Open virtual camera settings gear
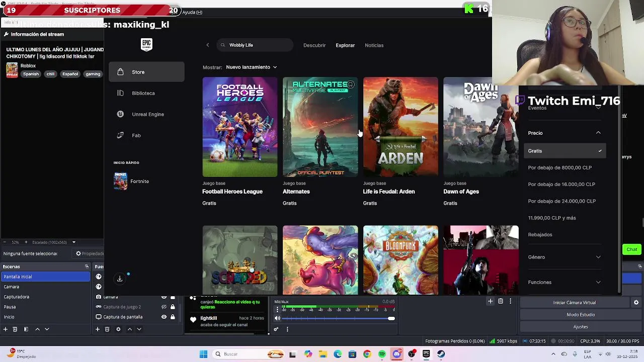The width and height of the screenshot is (644, 362). tap(636, 303)
